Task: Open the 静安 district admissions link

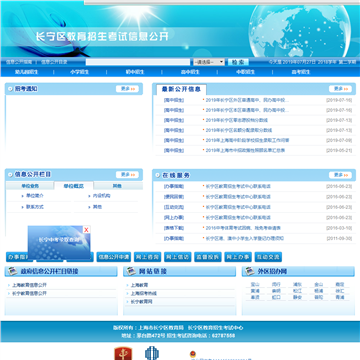Action: pos(297,298)
